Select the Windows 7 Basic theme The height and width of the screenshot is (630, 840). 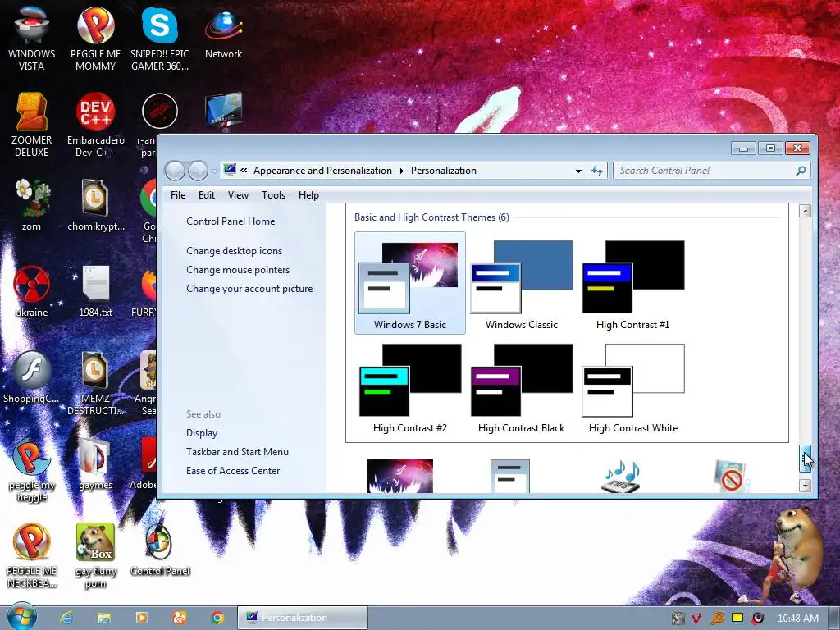[x=410, y=283]
